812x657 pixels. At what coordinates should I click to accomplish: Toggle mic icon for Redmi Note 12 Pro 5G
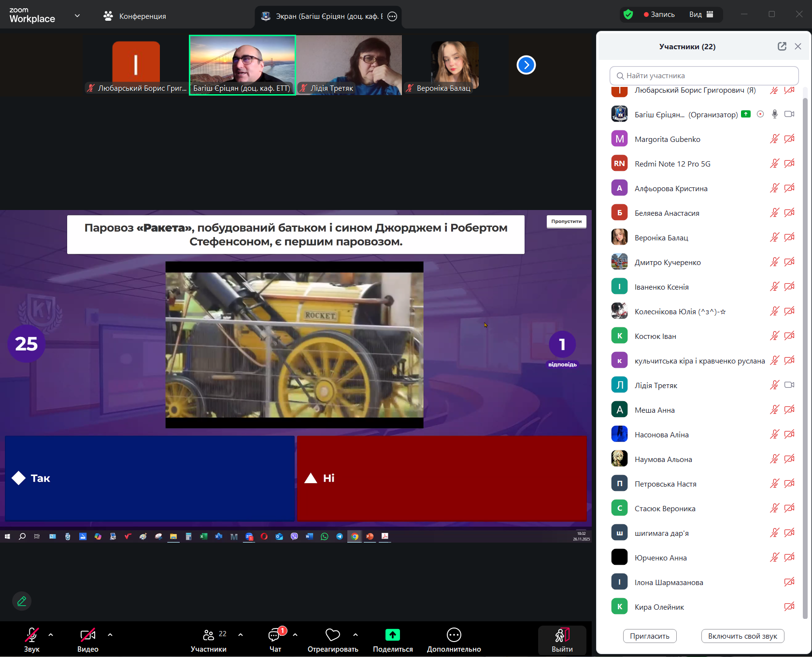pos(774,164)
